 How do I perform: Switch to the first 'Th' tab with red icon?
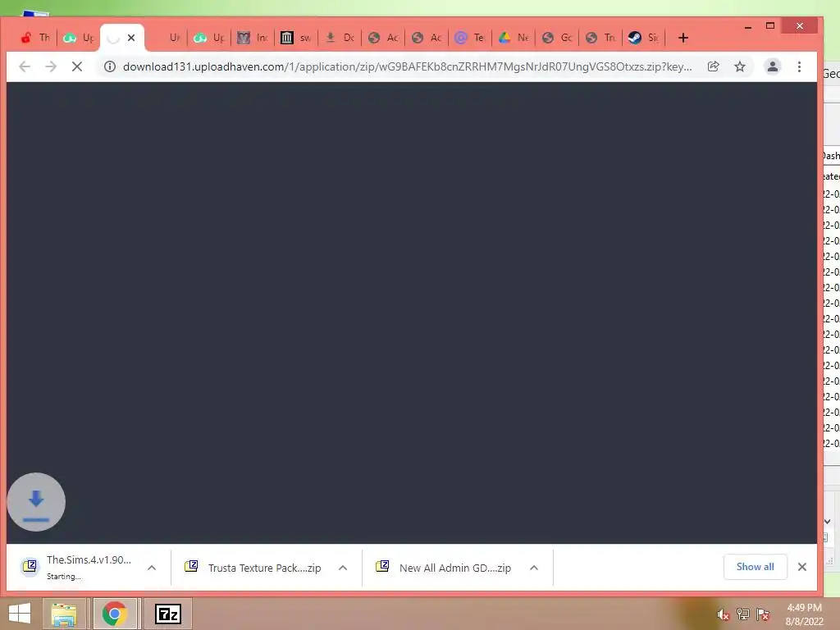pyautogui.click(x=35, y=38)
